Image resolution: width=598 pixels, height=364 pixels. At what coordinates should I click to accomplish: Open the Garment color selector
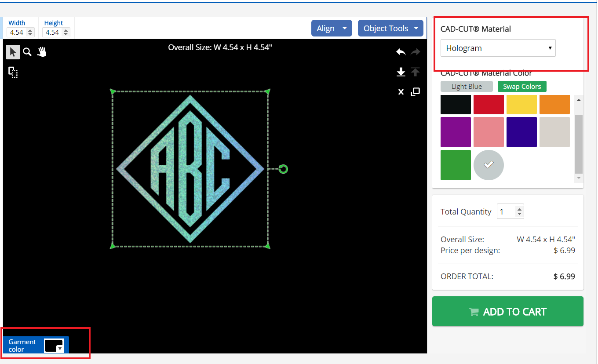click(x=55, y=346)
